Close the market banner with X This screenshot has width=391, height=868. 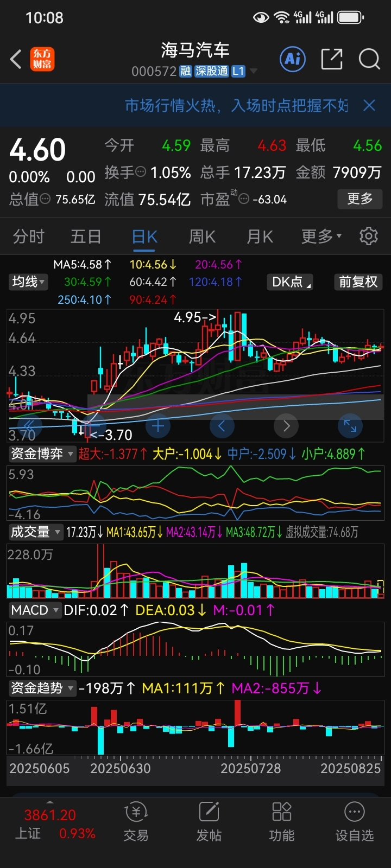[x=369, y=105]
